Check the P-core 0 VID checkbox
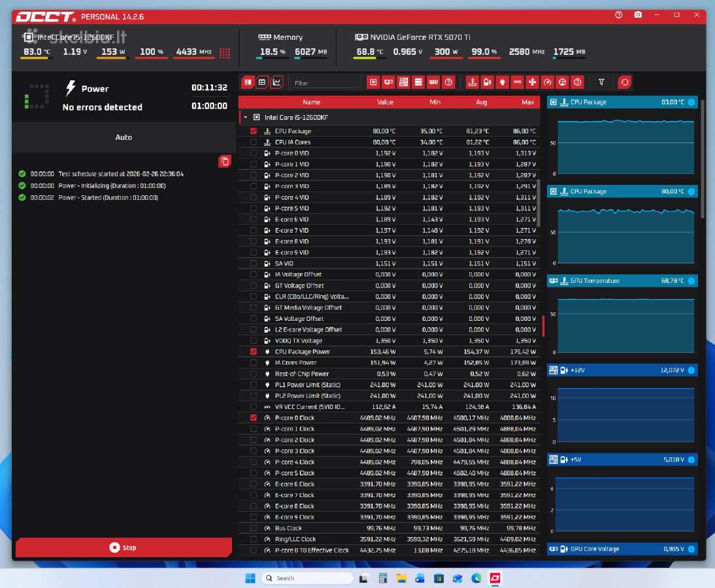This screenshot has width=715, height=588. [254, 153]
